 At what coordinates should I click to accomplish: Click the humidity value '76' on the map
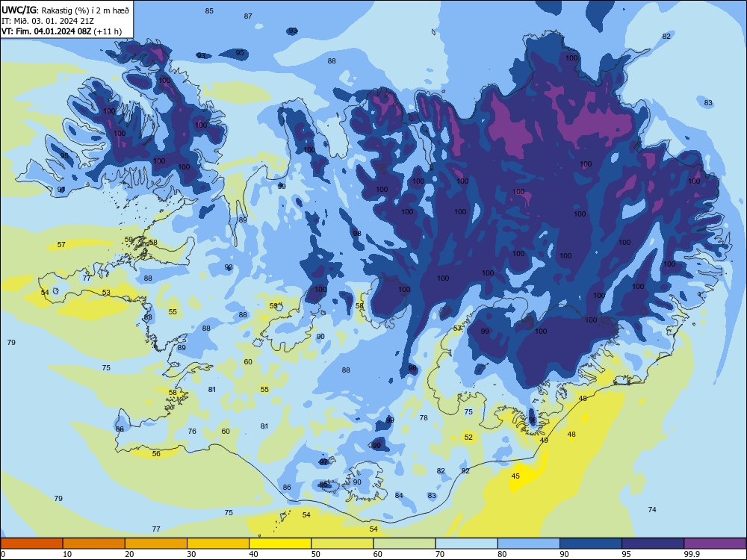pos(192,431)
